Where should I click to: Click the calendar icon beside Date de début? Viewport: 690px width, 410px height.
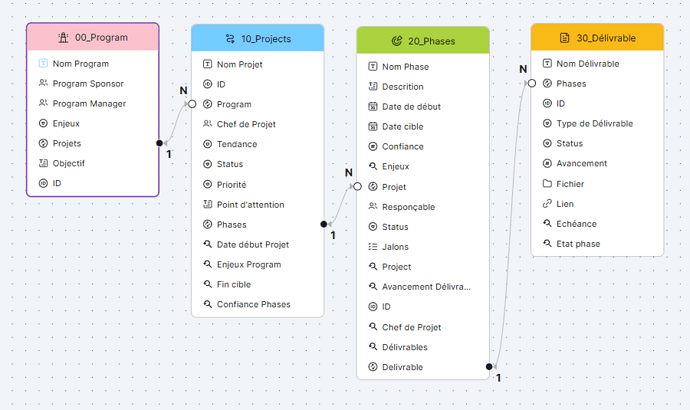point(373,106)
